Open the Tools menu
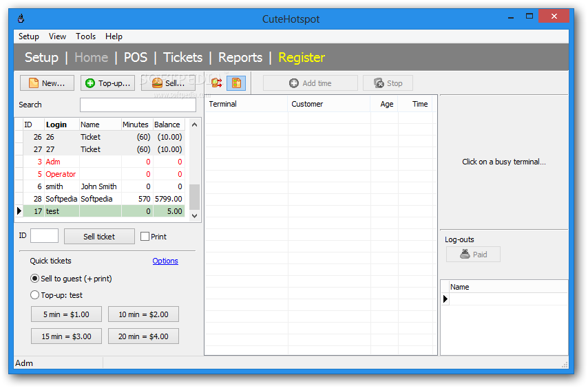This screenshot has height=388, width=588. [x=86, y=36]
